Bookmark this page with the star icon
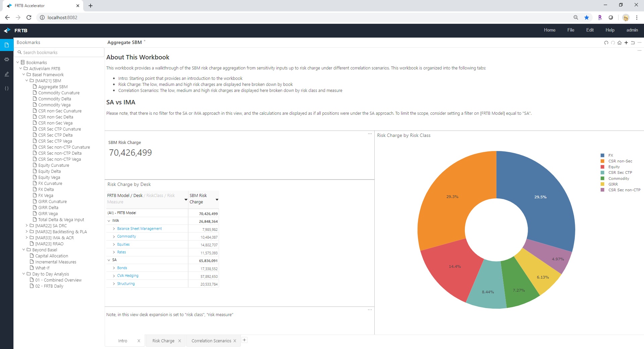This screenshot has height=349, width=644. pos(587,17)
